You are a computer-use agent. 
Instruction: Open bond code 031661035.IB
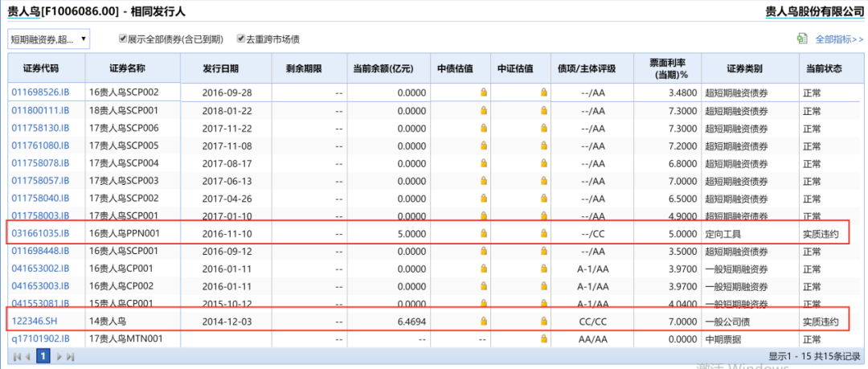coord(40,233)
